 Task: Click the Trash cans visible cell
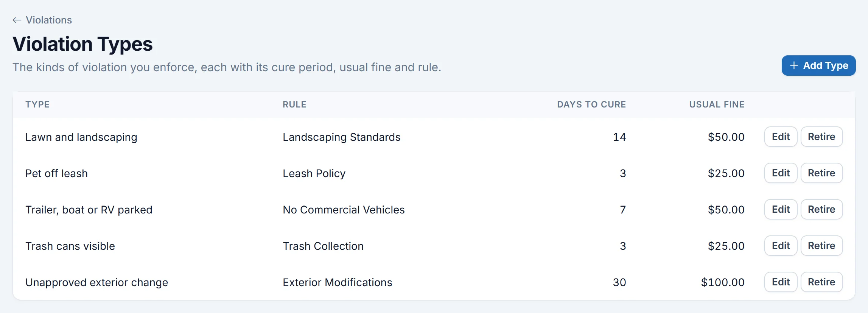[70, 246]
